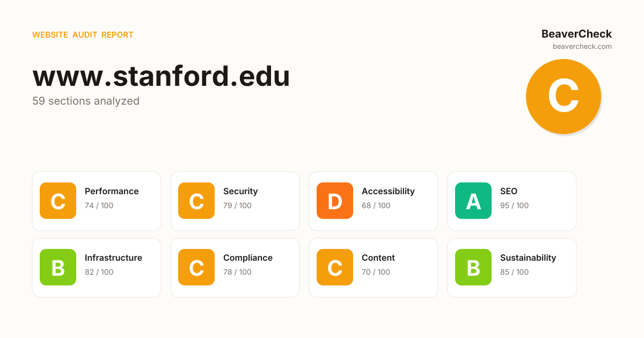Click the Sustainability grade B badge

tap(473, 267)
